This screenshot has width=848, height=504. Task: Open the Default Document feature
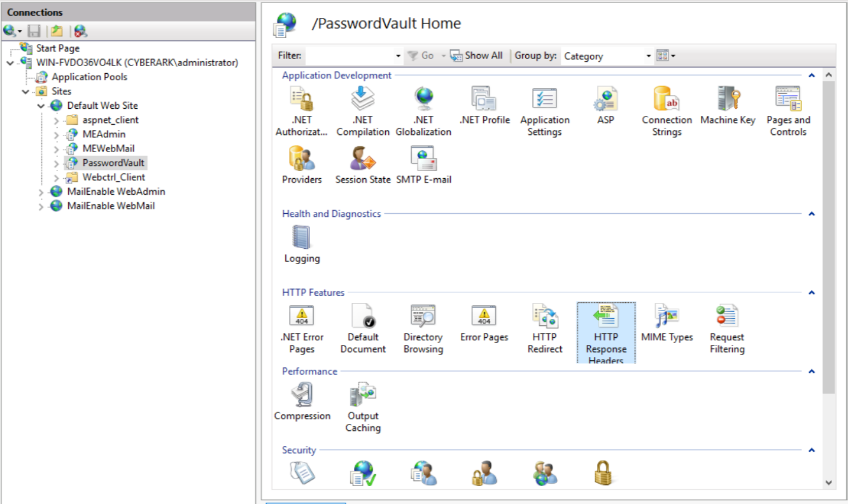[x=363, y=328]
